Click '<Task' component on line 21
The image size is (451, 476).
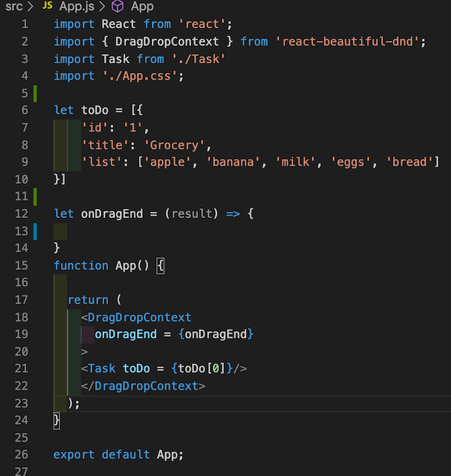(98, 369)
